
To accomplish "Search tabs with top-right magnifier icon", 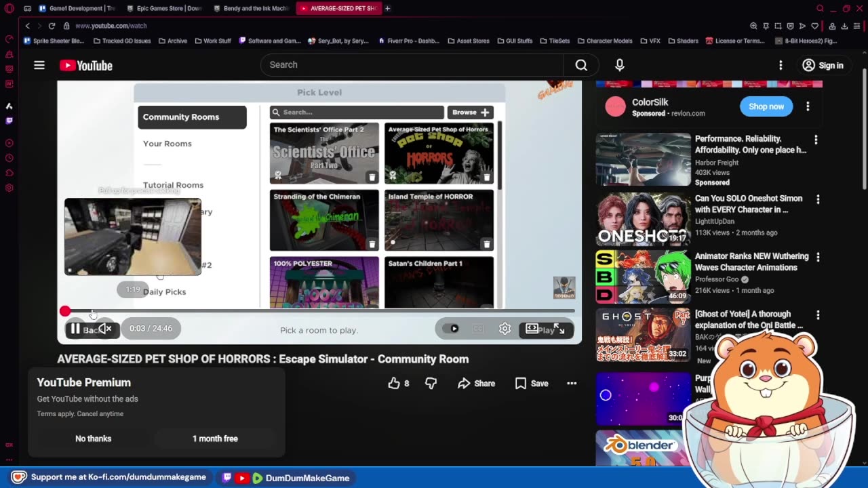I will (820, 8).
